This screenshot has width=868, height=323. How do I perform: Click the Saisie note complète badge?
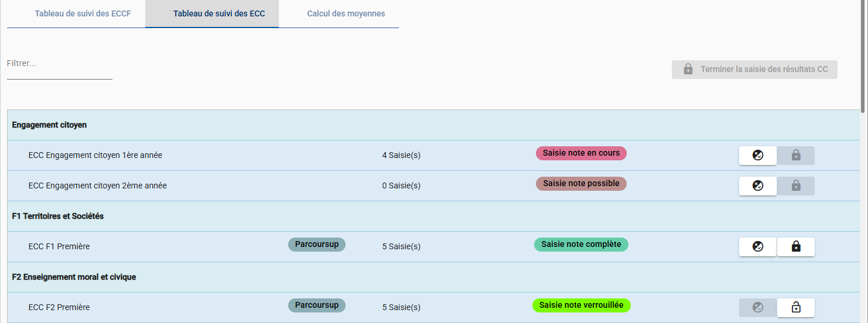581,245
